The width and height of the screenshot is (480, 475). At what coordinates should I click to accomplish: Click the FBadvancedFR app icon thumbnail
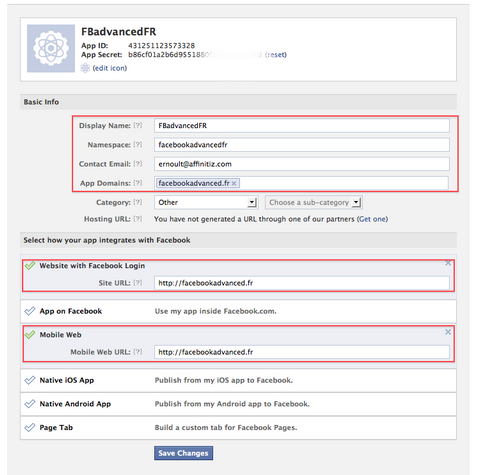click(x=51, y=48)
